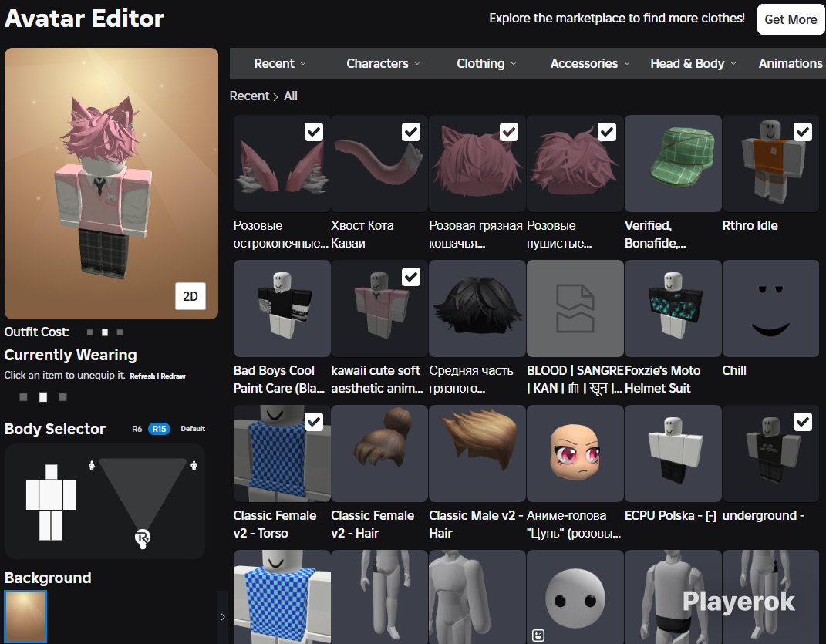
Task: Uncheck the Розовые пушистые hair checkbox
Action: 608,132
